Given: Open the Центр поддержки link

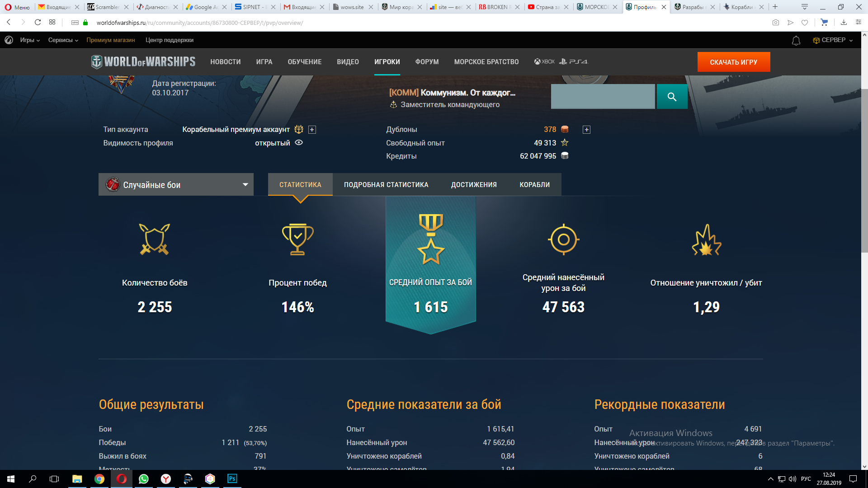Looking at the screenshot, I should tap(170, 40).
